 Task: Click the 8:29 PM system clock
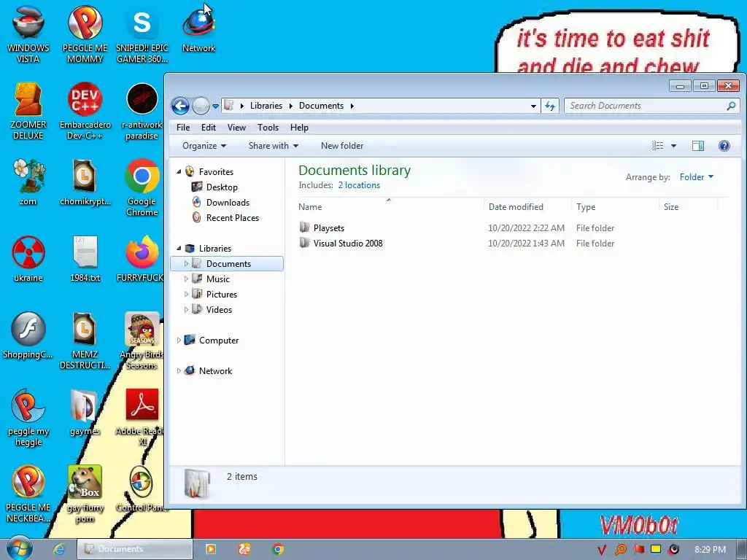tap(710, 550)
